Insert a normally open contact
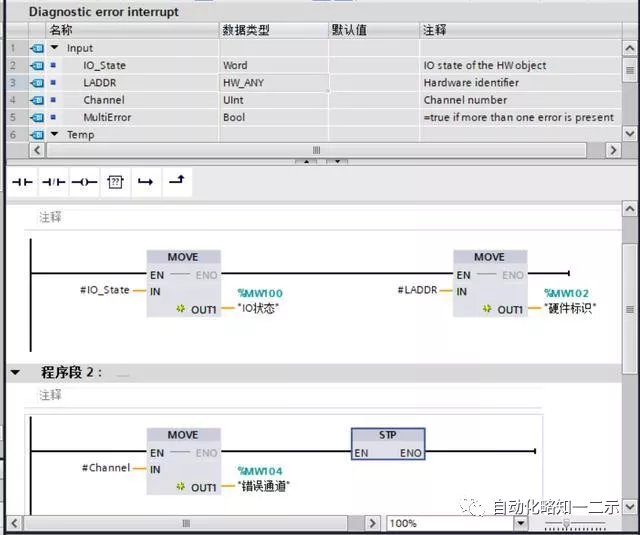Screen dimensions: 640x535 click(22, 183)
